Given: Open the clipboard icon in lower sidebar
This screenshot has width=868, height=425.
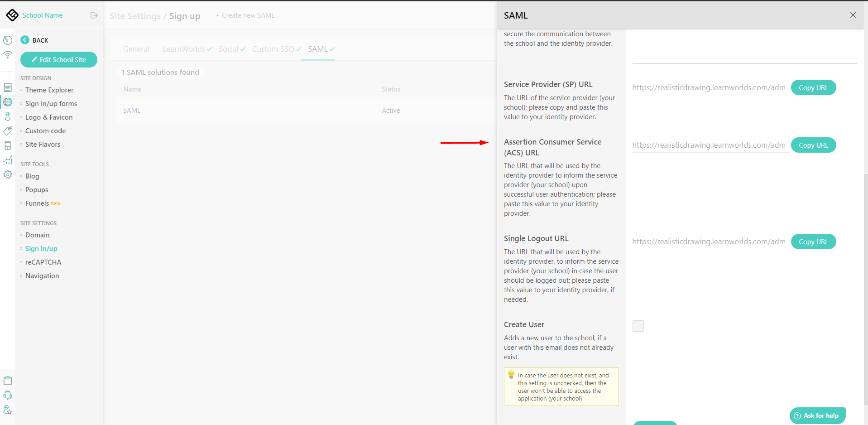Looking at the screenshot, I should pos(8,381).
